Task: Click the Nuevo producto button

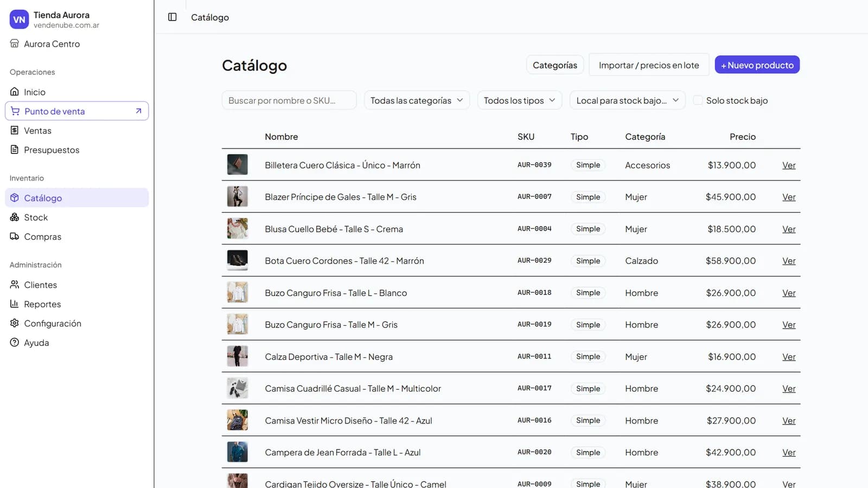Action: coord(757,65)
